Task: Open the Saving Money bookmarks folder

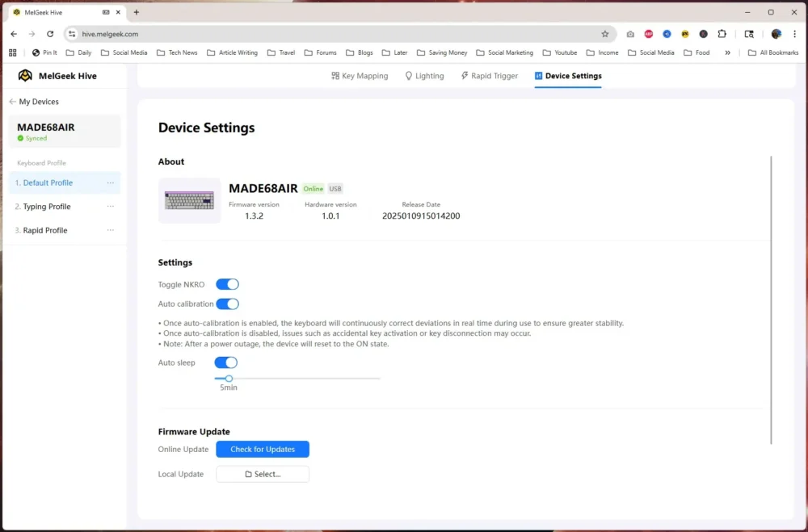Action: tap(442, 52)
